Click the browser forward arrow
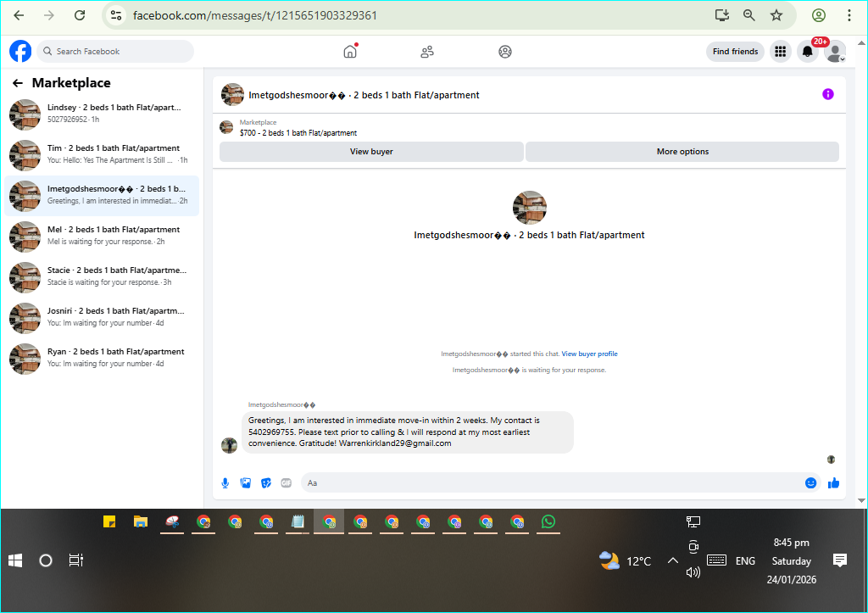 pyautogui.click(x=49, y=15)
